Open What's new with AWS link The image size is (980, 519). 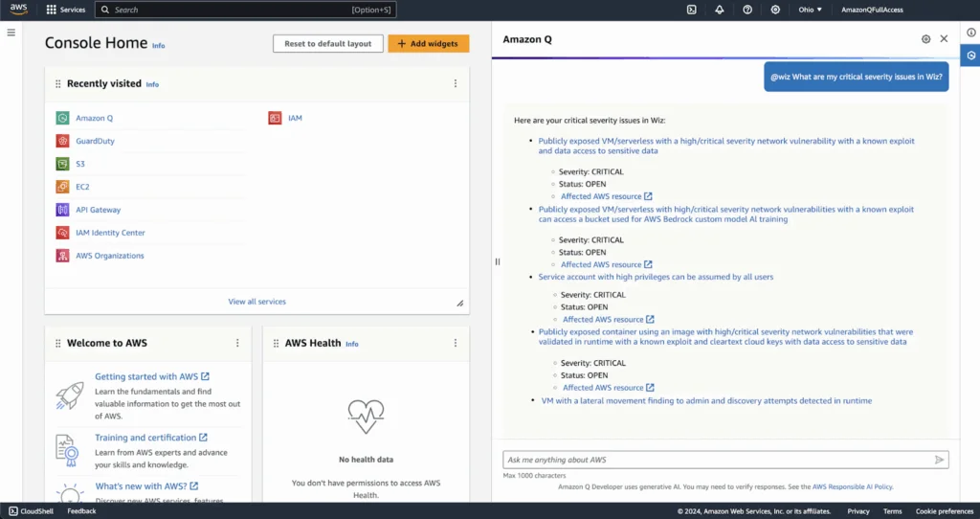click(146, 485)
